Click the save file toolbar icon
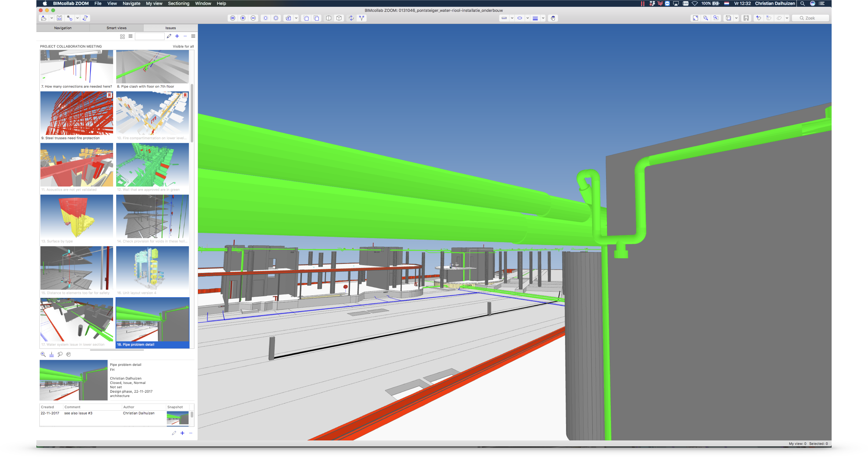 pos(59,18)
